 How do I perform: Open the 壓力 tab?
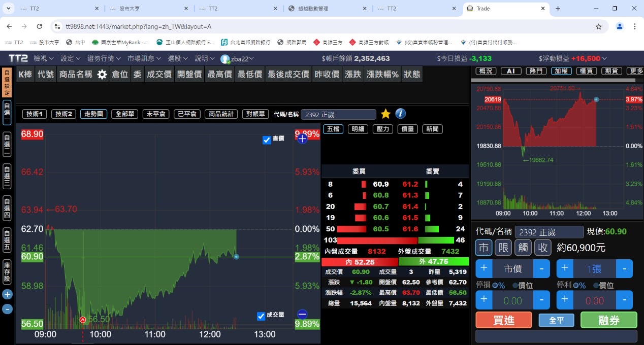[383, 129]
